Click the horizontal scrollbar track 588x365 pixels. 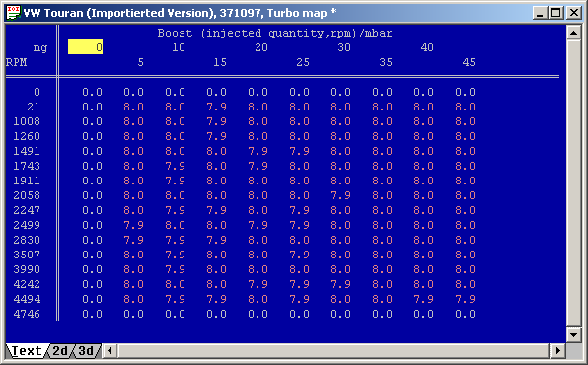[333, 351]
